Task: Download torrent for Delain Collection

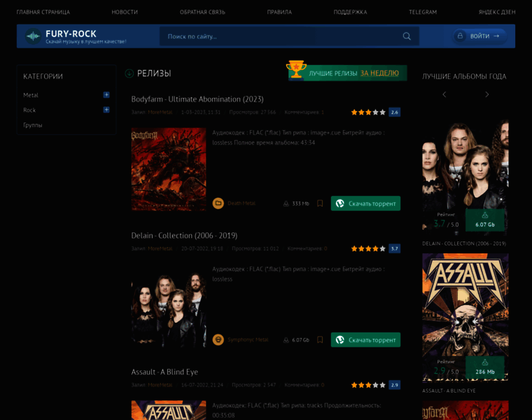Action: [x=365, y=339]
